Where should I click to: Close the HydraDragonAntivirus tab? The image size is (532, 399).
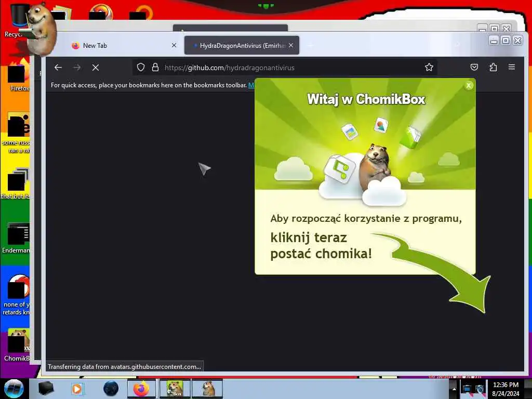(x=291, y=45)
